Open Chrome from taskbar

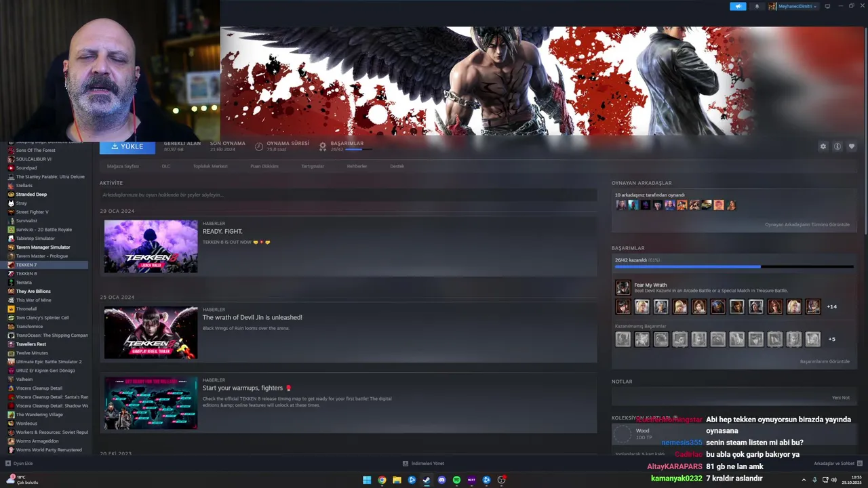coord(382,480)
